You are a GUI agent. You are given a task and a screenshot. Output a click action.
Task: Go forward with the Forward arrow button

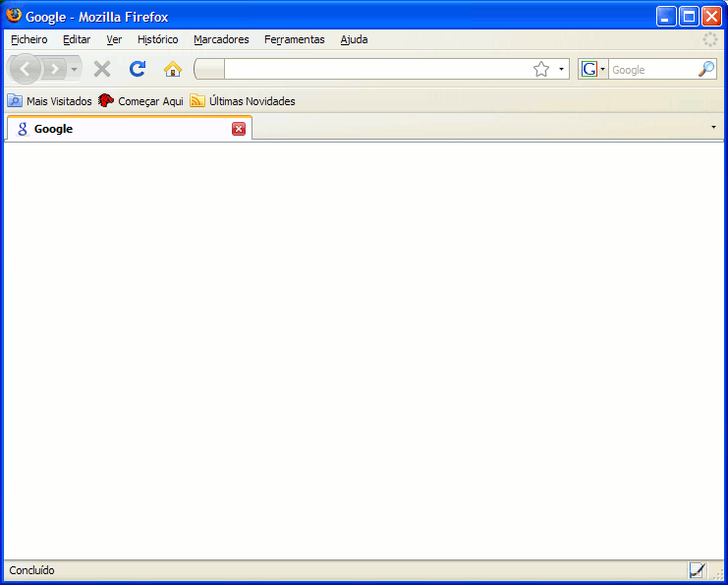click(x=55, y=69)
